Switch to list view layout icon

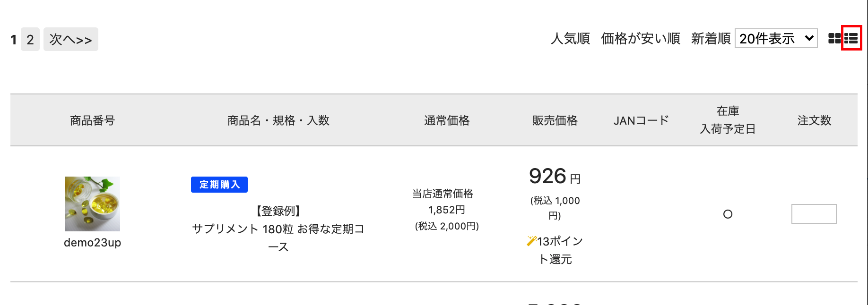coord(851,38)
